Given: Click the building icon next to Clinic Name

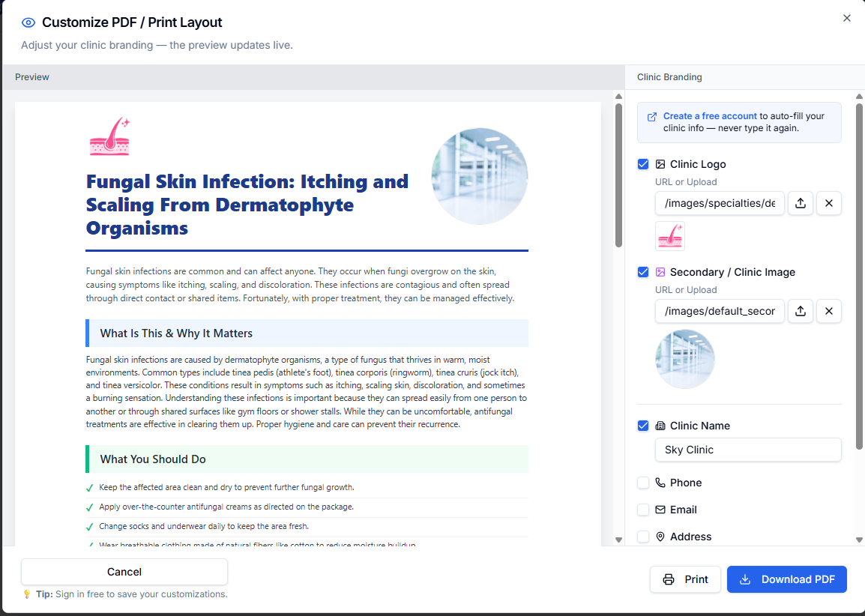Looking at the screenshot, I should click(x=660, y=426).
